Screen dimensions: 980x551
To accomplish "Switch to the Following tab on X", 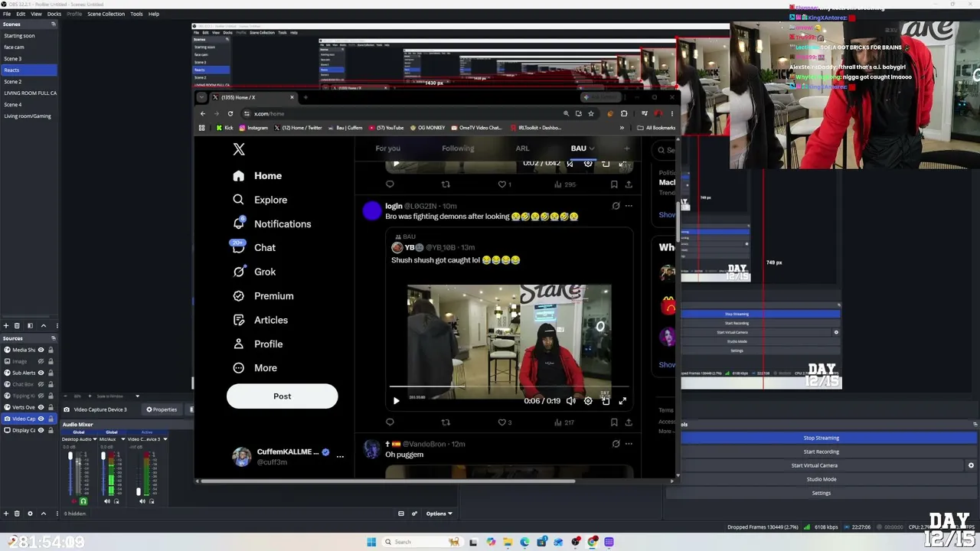I will pos(458,148).
